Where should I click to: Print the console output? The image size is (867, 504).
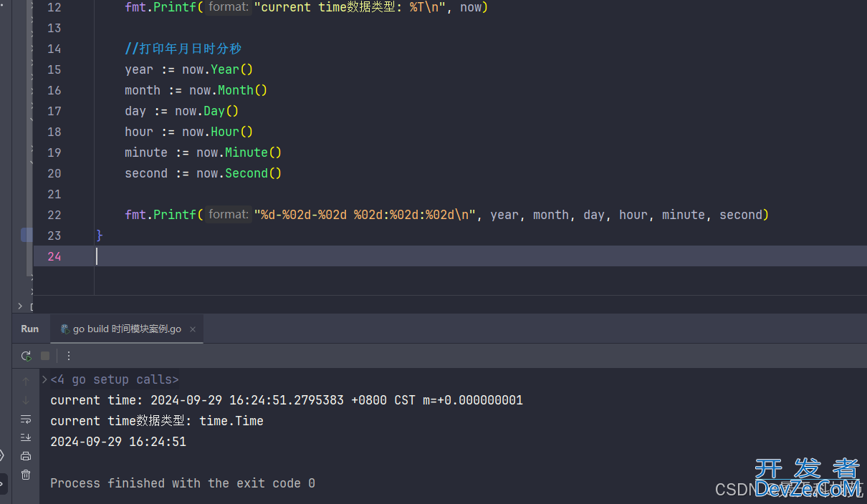pos(26,456)
